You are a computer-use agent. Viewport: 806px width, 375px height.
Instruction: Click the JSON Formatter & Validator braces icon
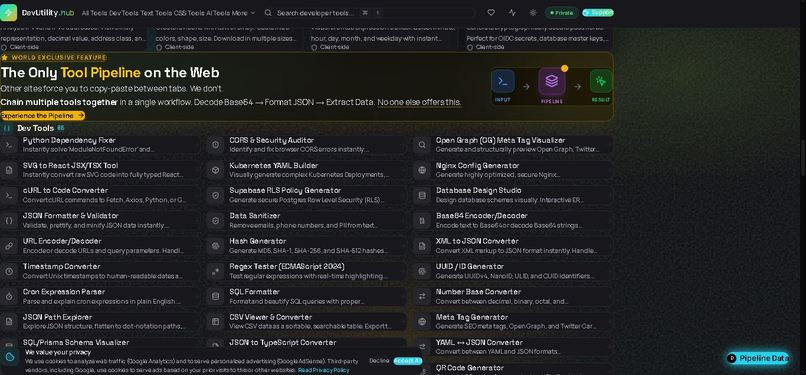(x=9, y=220)
